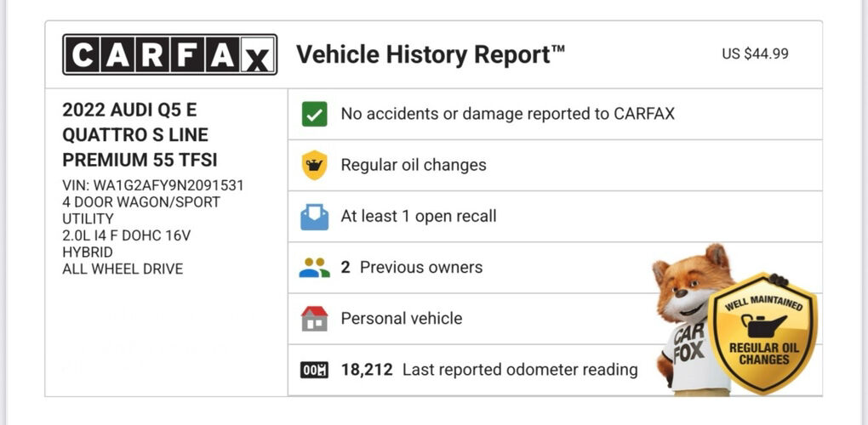
Task: Click the Well Maintained oil changes badge
Action: [x=763, y=333]
